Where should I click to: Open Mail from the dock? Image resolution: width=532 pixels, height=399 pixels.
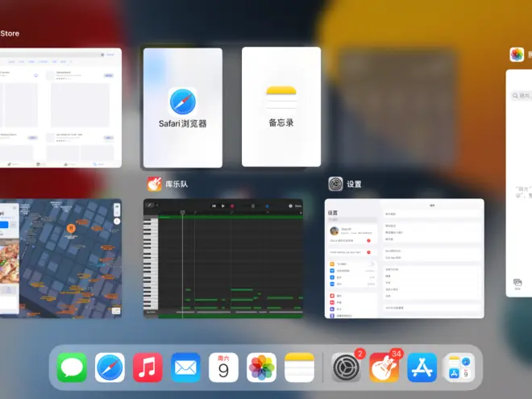185,368
